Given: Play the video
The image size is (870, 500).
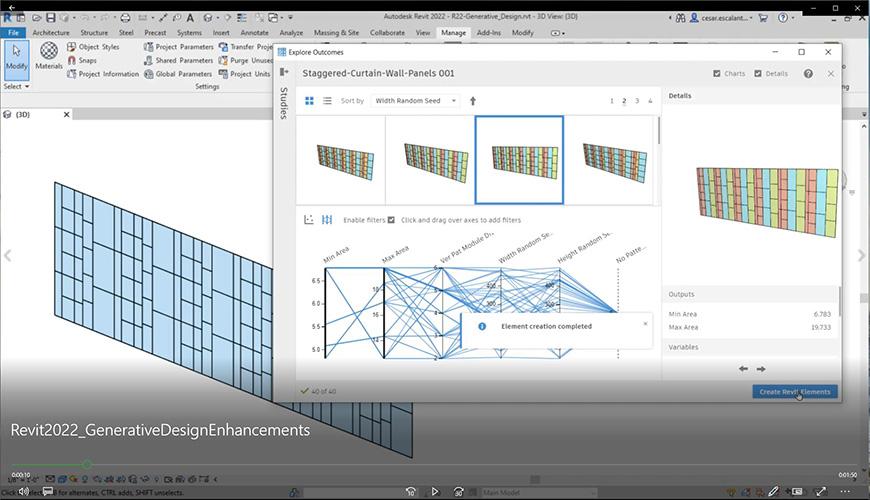Looking at the screenshot, I should (435, 491).
